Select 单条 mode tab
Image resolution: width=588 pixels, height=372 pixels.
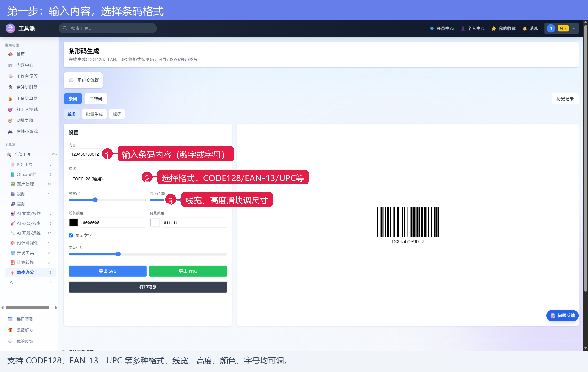(72, 114)
